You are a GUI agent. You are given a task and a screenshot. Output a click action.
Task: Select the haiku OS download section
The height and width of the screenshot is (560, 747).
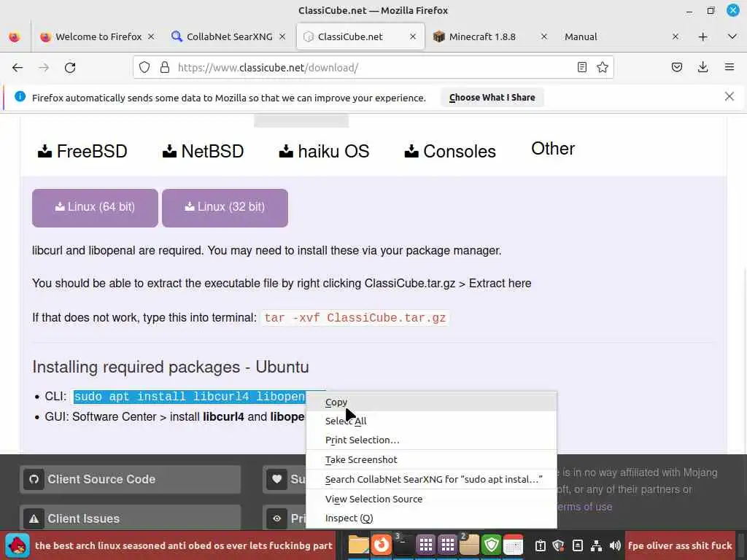[x=324, y=152]
